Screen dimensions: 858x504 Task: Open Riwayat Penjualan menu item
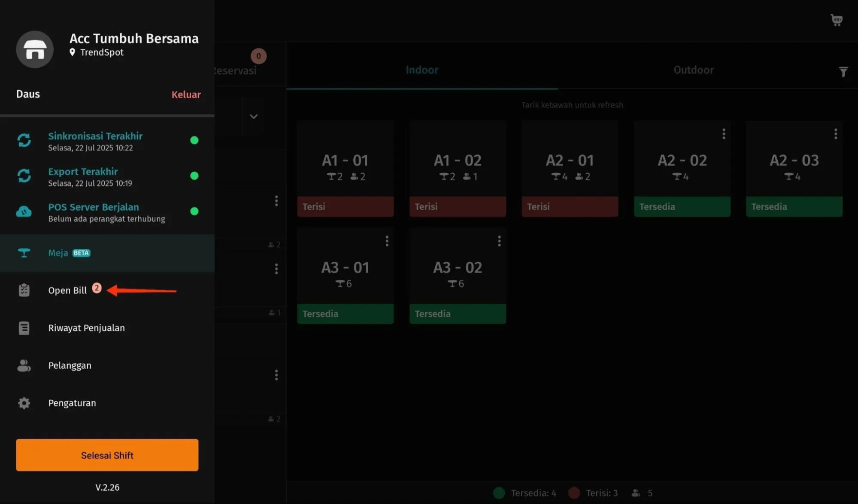pos(86,328)
